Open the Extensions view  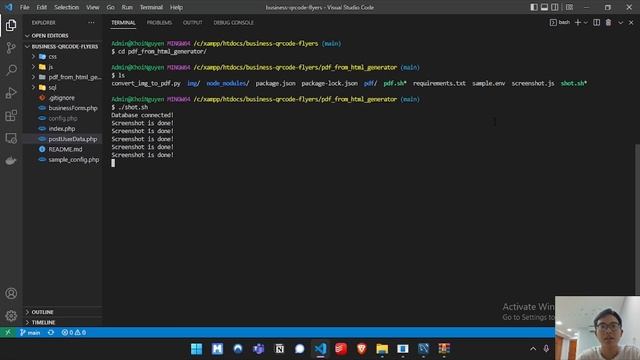coord(11,116)
